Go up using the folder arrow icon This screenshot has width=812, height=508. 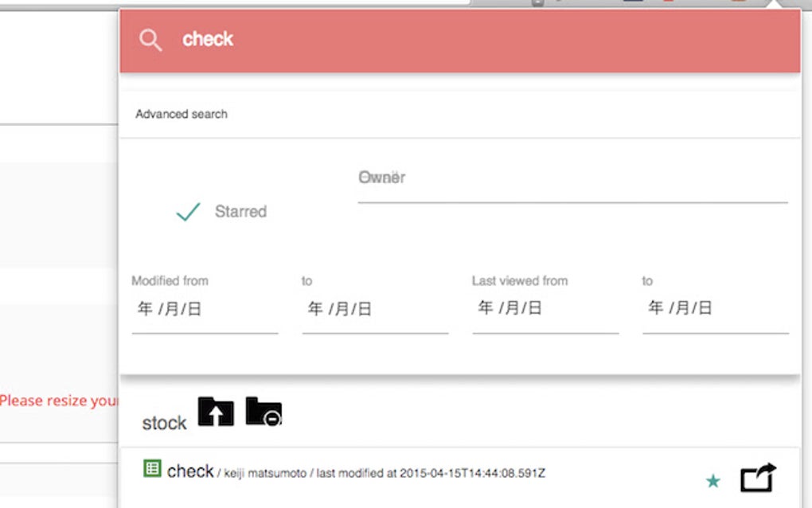pyautogui.click(x=216, y=412)
